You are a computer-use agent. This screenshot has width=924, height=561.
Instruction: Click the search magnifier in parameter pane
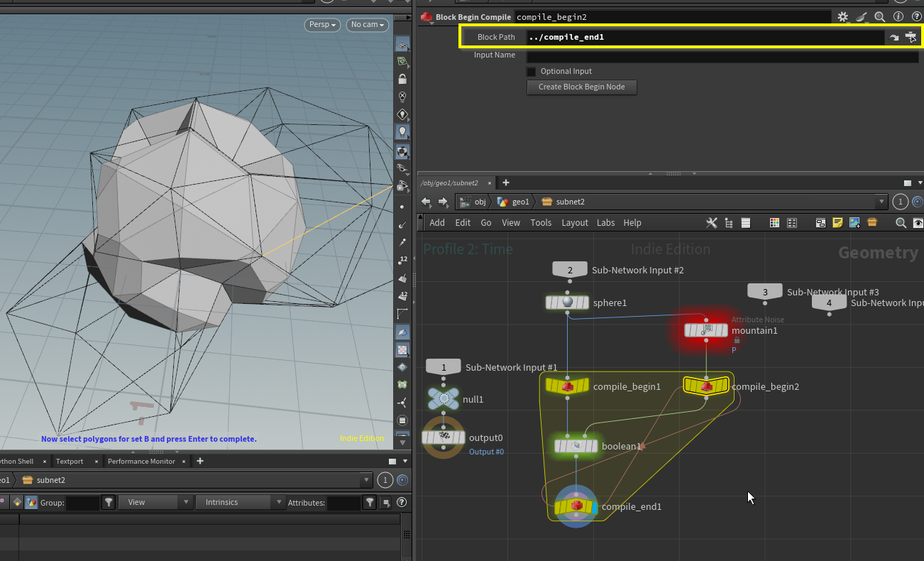tap(879, 16)
